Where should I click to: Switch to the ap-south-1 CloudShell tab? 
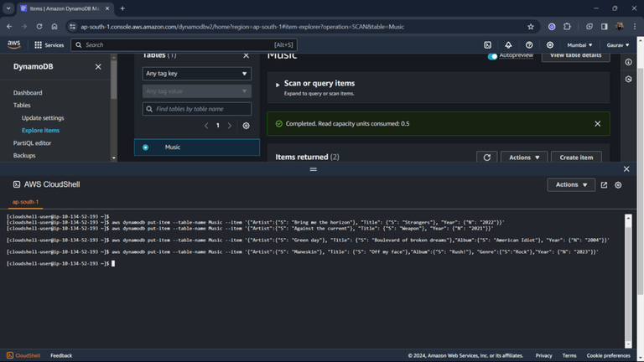click(25, 202)
